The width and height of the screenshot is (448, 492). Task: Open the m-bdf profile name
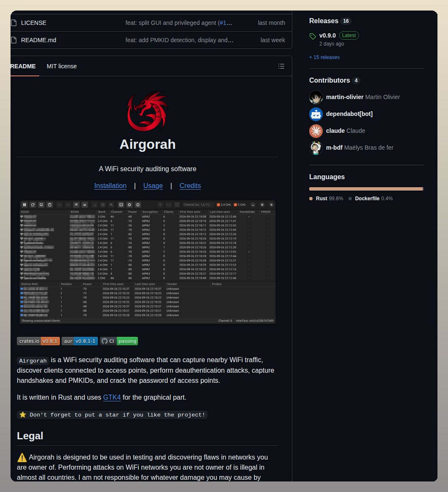pyautogui.click(x=335, y=148)
